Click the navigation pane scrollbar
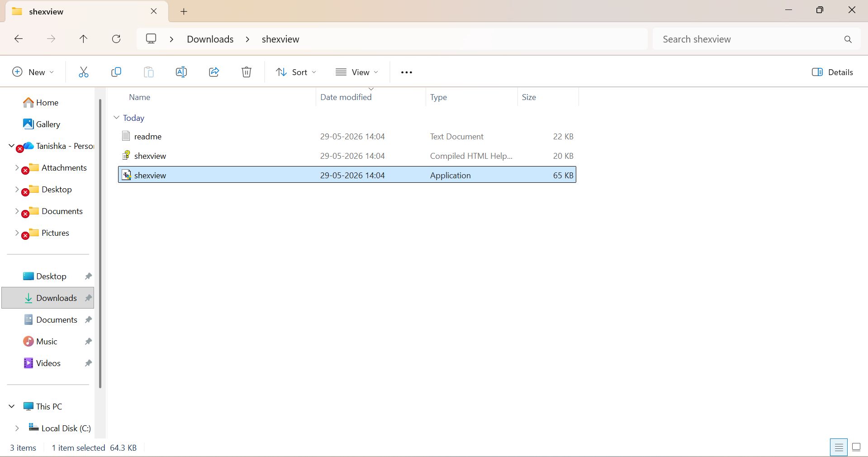868x457 pixels. [x=100, y=243]
